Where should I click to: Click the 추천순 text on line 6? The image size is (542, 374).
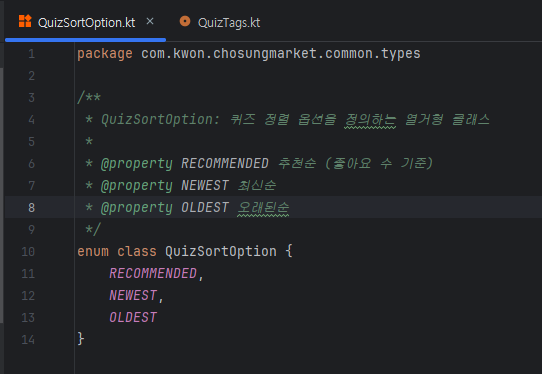click(x=297, y=163)
